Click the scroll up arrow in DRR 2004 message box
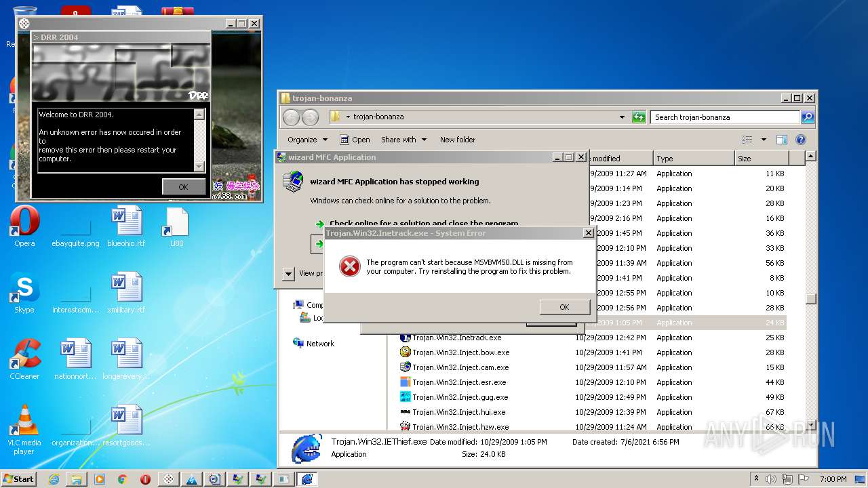The image size is (868, 488). coord(199,115)
